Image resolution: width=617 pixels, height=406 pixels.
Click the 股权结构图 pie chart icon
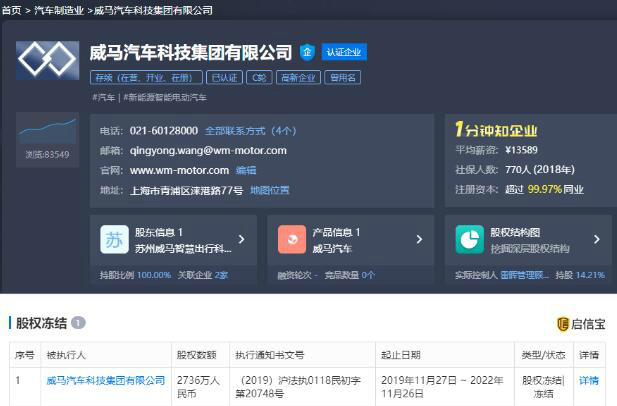[x=469, y=239]
